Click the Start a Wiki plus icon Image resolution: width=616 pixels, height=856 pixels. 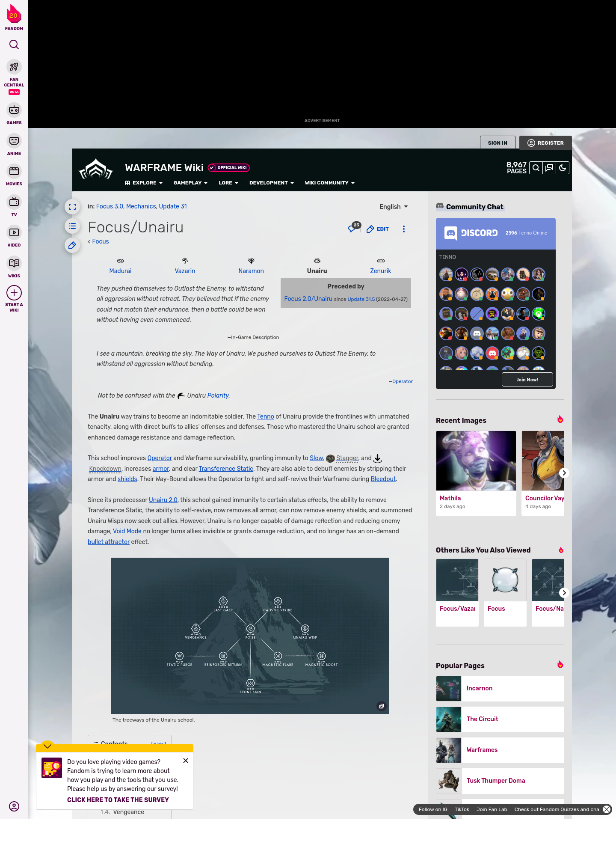point(14,293)
